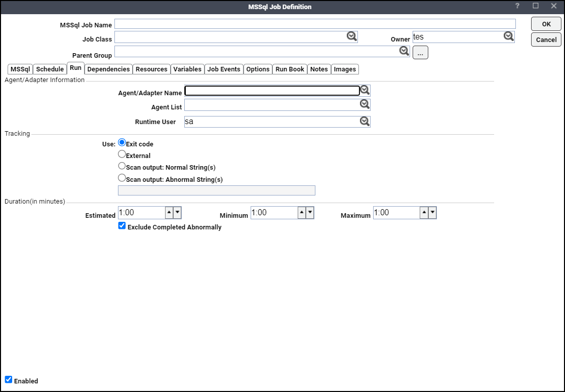This screenshot has height=392, width=565.
Task: Click the scan output string text box
Action: (217, 190)
